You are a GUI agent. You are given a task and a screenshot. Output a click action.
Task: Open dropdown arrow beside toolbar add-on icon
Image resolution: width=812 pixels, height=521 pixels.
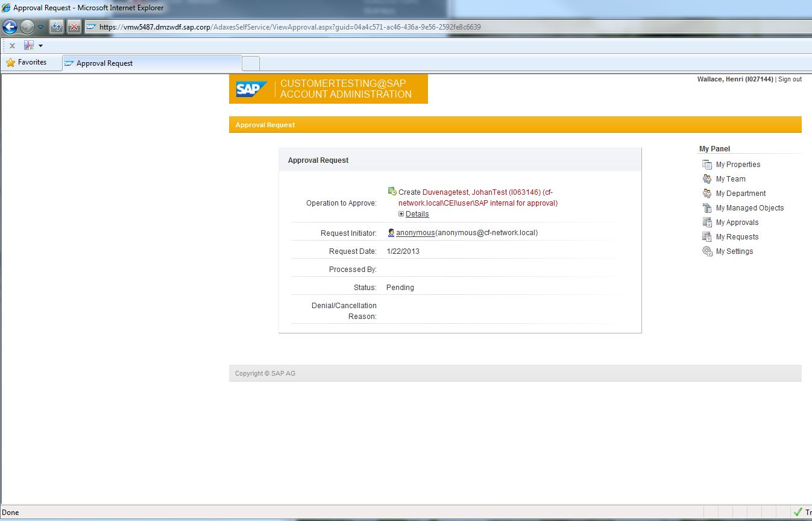pos(40,46)
